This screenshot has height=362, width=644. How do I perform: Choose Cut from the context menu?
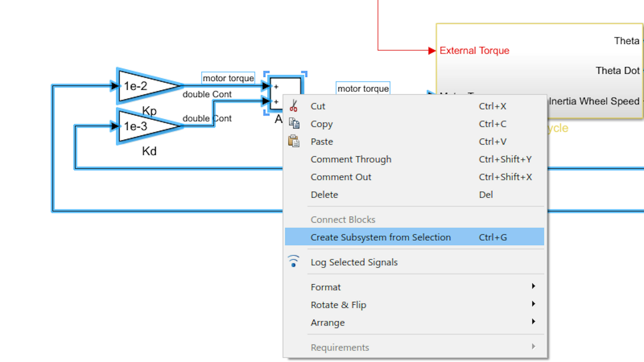point(415,106)
